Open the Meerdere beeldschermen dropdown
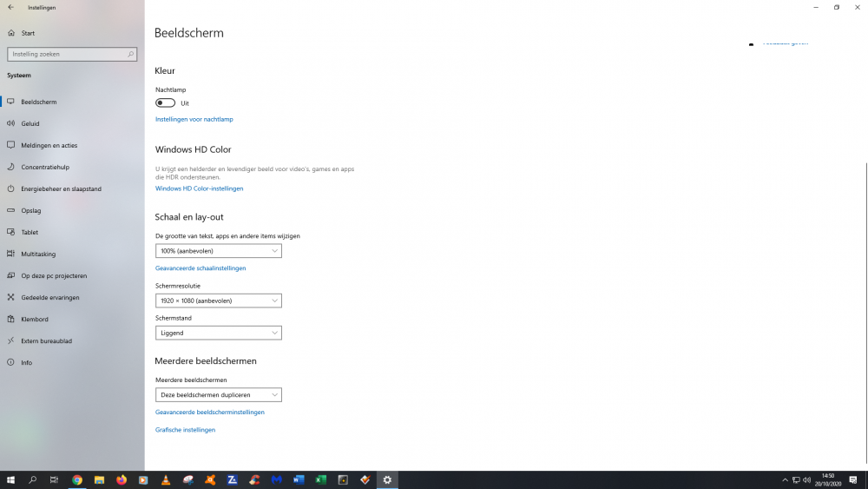This screenshot has height=489, width=868. pos(218,395)
